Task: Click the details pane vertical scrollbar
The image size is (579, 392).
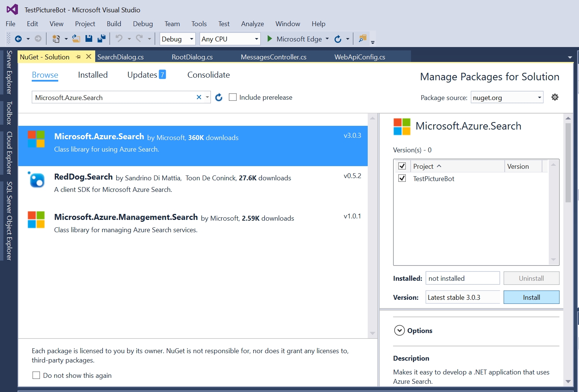Action: (x=568, y=163)
